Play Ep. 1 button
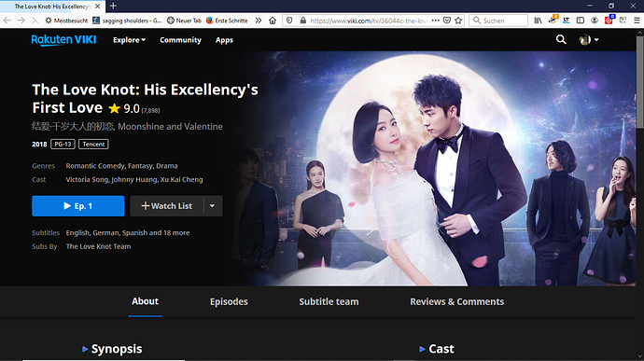This screenshot has height=361, width=644. (x=78, y=206)
